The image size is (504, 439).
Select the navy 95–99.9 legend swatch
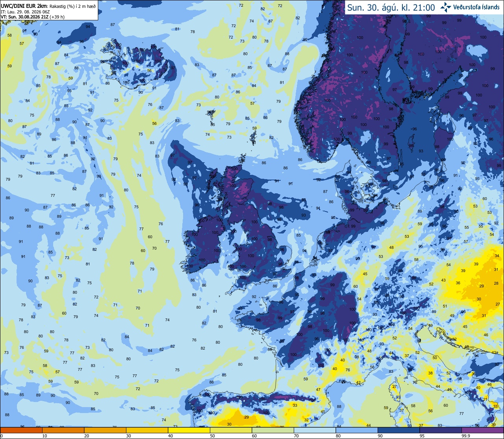[x=440, y=430]
